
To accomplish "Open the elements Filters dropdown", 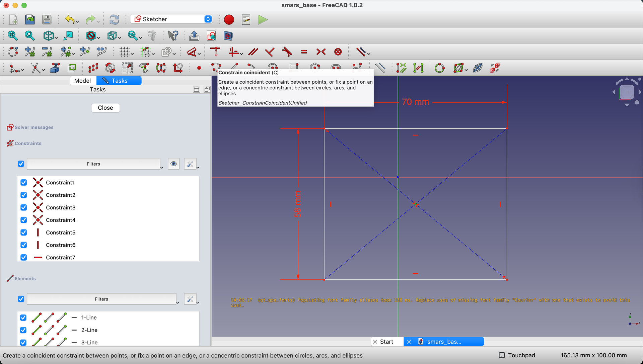I will click(101, 299).
